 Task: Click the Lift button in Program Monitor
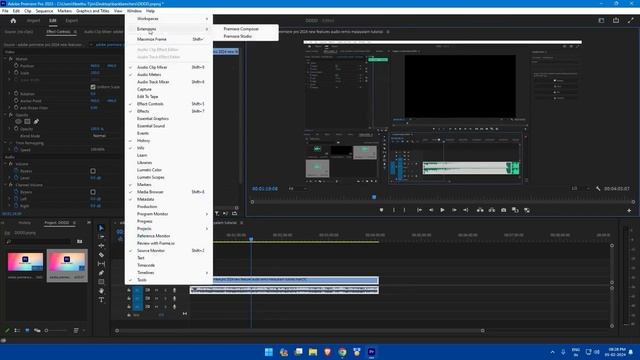[480, 210]
